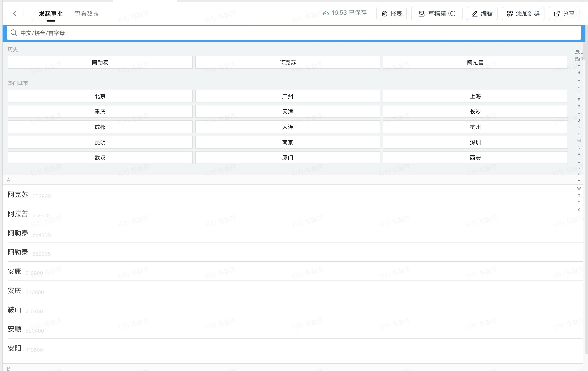Choose hot city 大连
Viewport: 588px width, 371px height.
click(x=288, y=127)
